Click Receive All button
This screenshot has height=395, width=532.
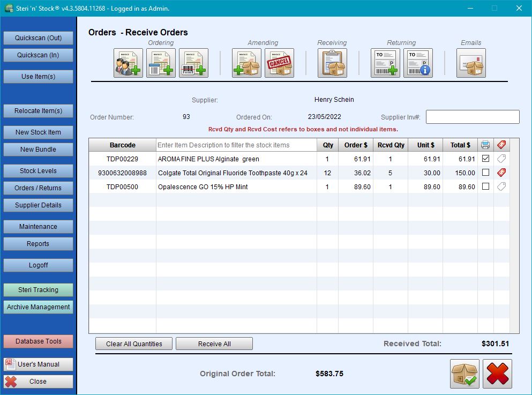tap(214, 344)
